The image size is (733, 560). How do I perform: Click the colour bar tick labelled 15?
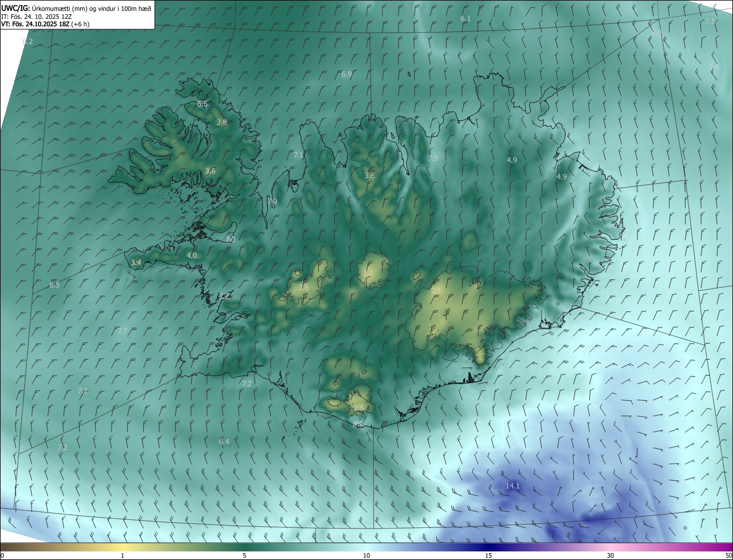pyautogui.click(x=488, y=556)
